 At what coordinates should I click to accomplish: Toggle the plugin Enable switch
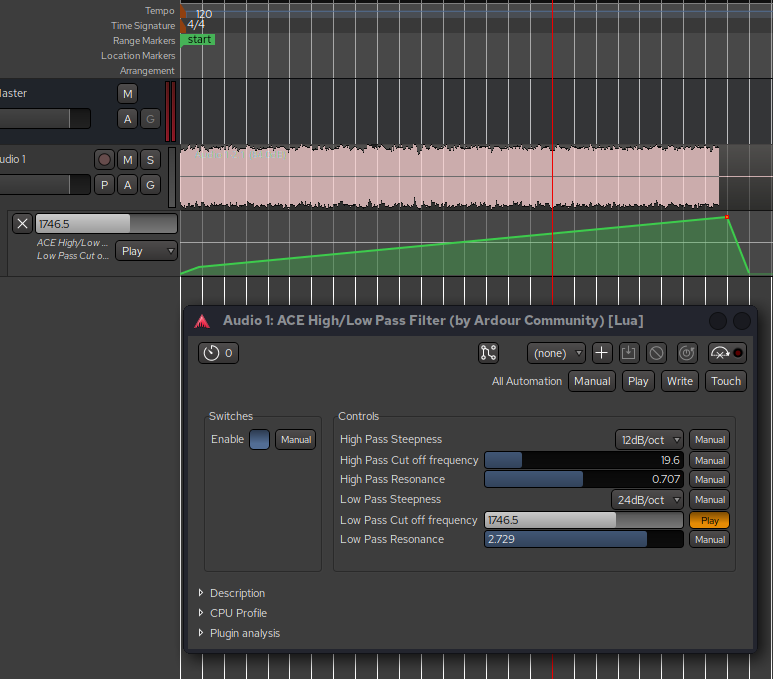259,439
